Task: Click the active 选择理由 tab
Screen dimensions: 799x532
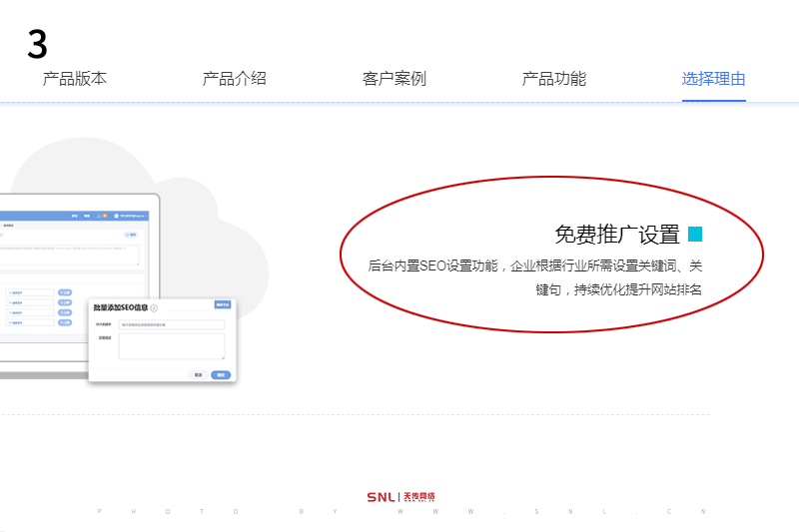Action: click(714, 79)
